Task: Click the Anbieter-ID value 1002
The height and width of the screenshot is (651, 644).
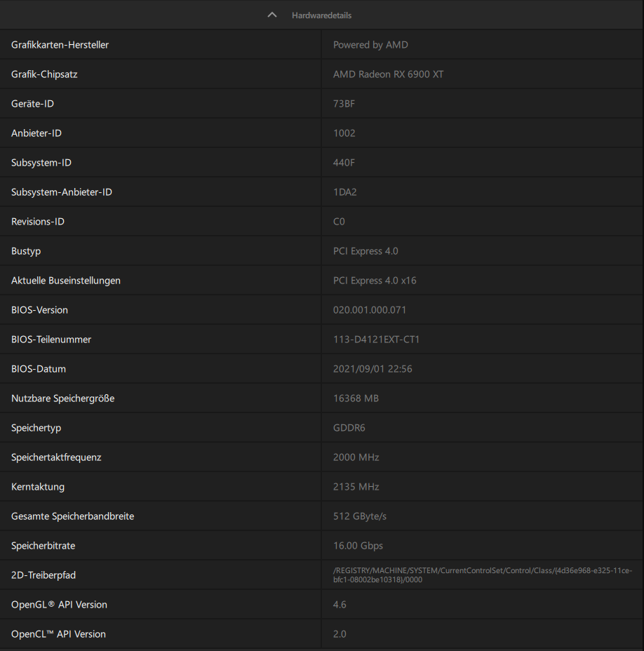Action: [x=344, y=133]
